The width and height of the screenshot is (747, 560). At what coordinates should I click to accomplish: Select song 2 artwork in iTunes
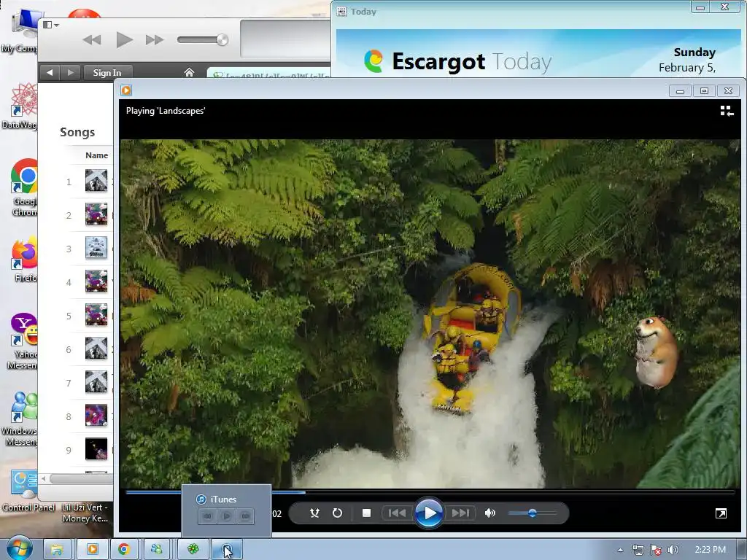pos(96,214)
